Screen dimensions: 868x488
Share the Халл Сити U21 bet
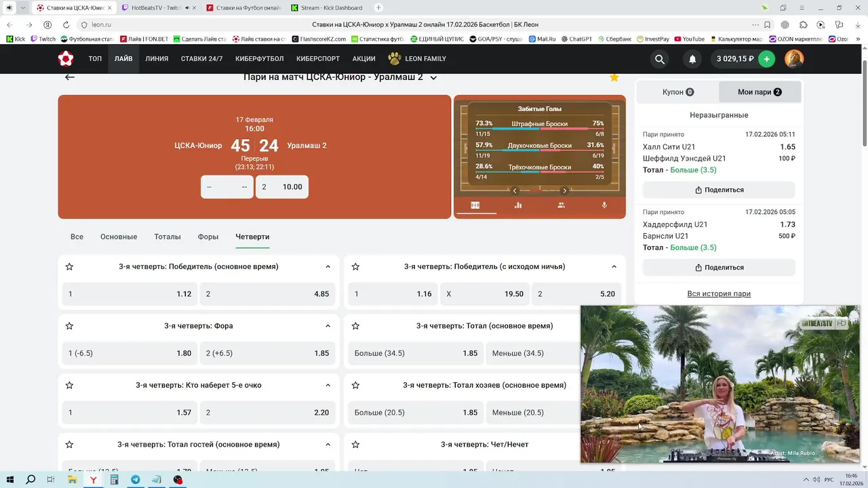[719, 190]
